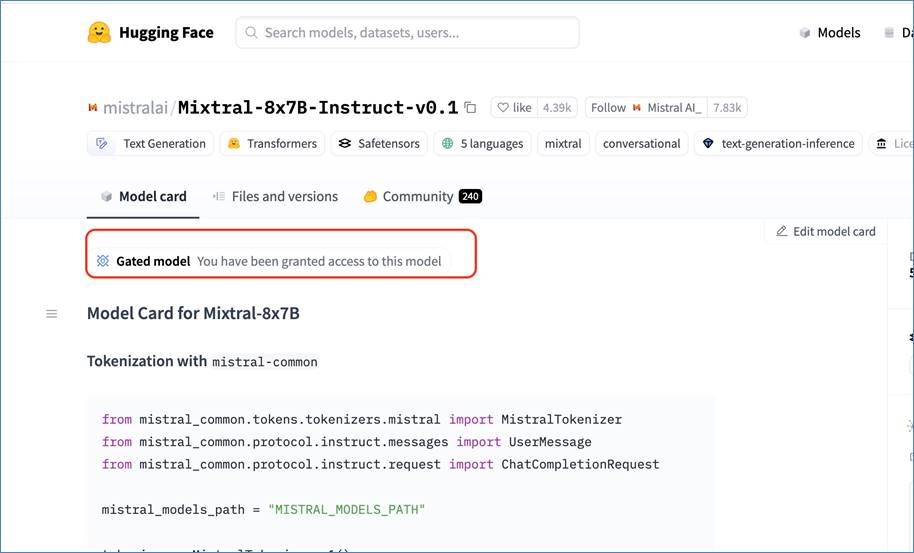Focus the Search models, datasets, users field
This screenshot has width=914, height=553.
coord(407,33)
